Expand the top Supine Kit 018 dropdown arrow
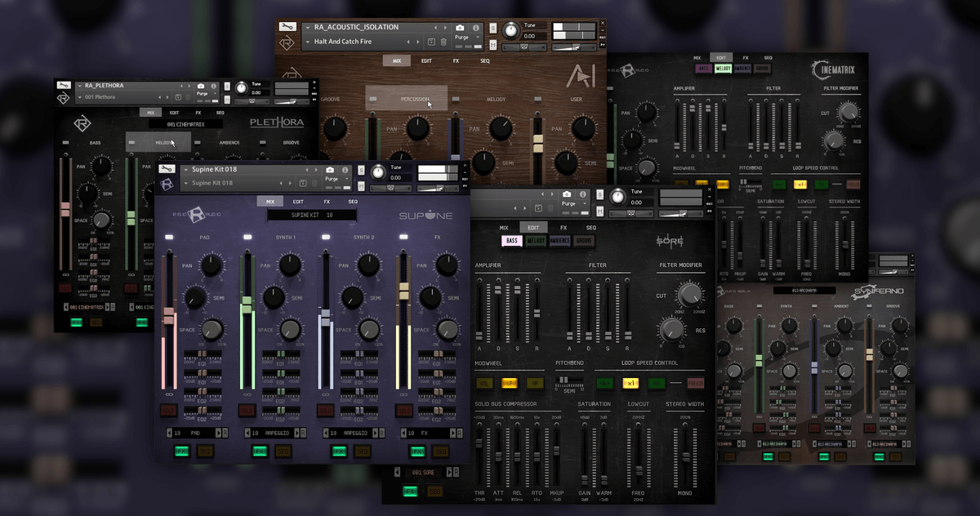 (185, 169)
